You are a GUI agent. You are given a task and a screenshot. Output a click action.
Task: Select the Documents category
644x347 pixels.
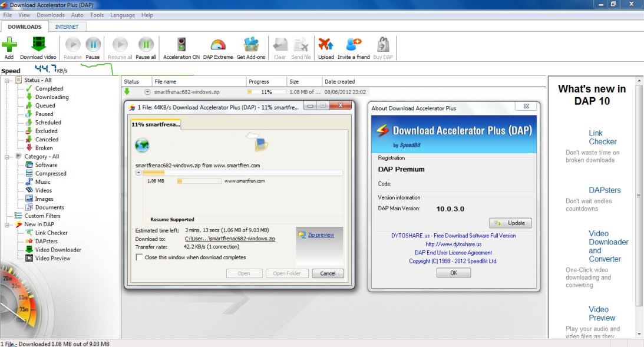coord(49,207)
